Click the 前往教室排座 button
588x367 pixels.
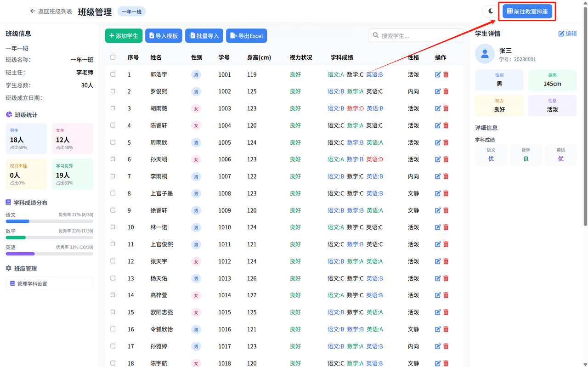527,11
